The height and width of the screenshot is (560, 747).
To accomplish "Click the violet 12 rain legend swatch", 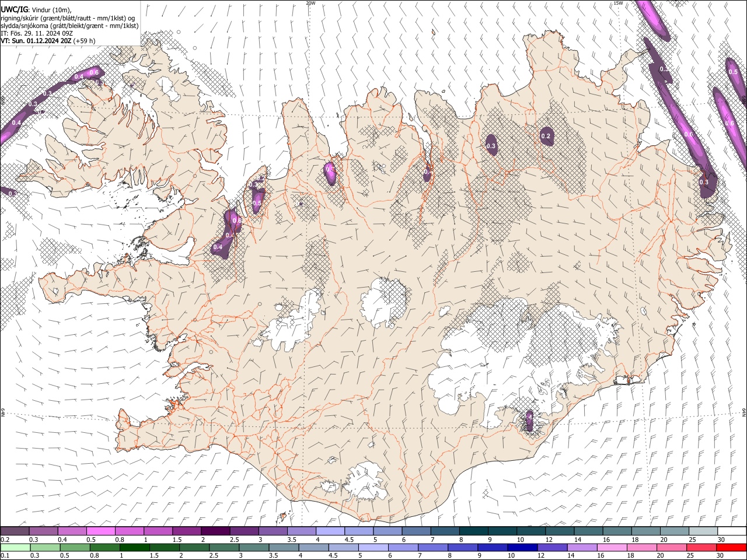I will [x=551, y=547].
